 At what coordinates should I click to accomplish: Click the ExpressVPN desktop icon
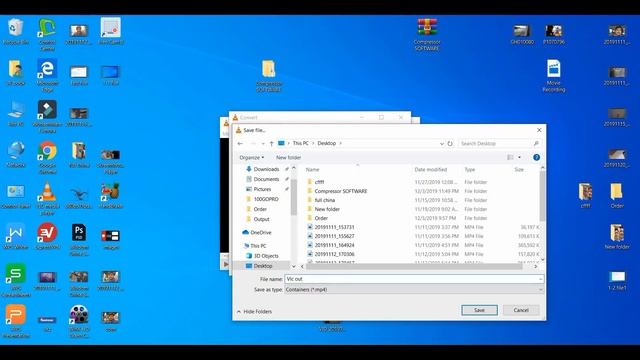tap(47, 236)
